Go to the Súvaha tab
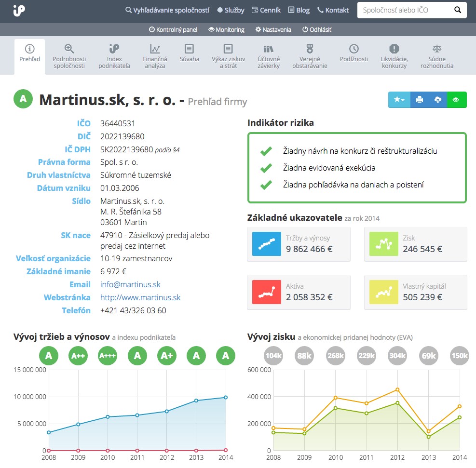This screenshot has width=476, height=468. [189, 53]
